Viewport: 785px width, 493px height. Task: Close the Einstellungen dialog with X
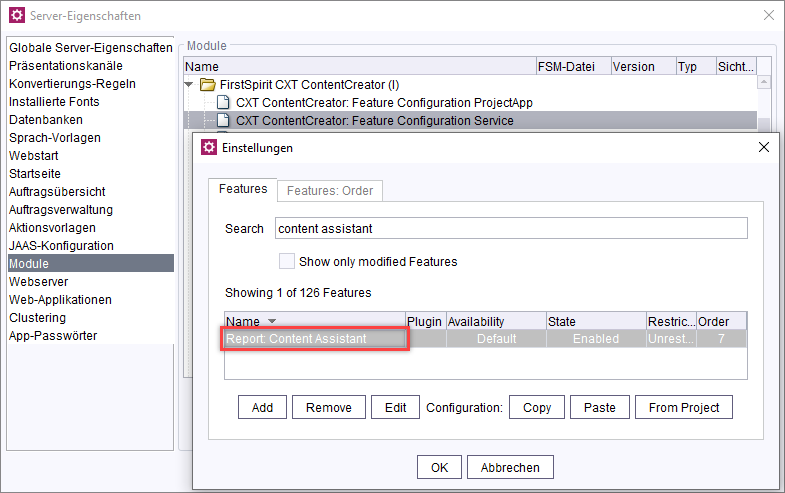coord(763,147)
